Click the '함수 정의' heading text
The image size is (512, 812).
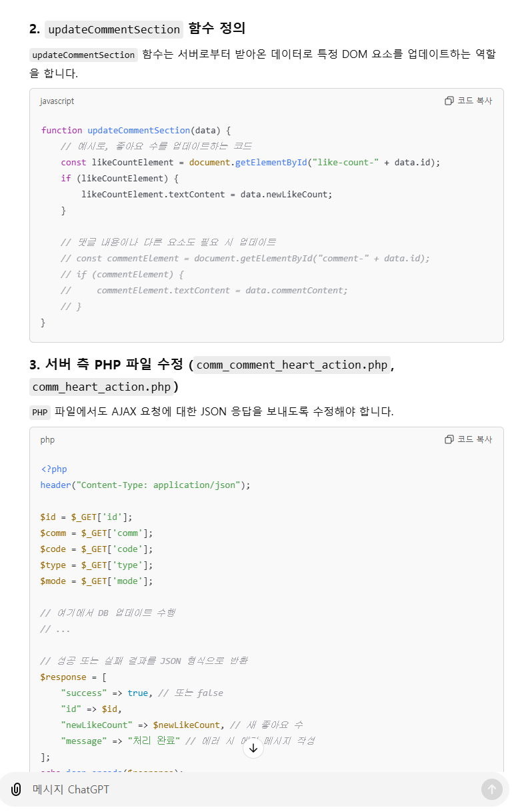pyautogui.click(x=217, y=29)
